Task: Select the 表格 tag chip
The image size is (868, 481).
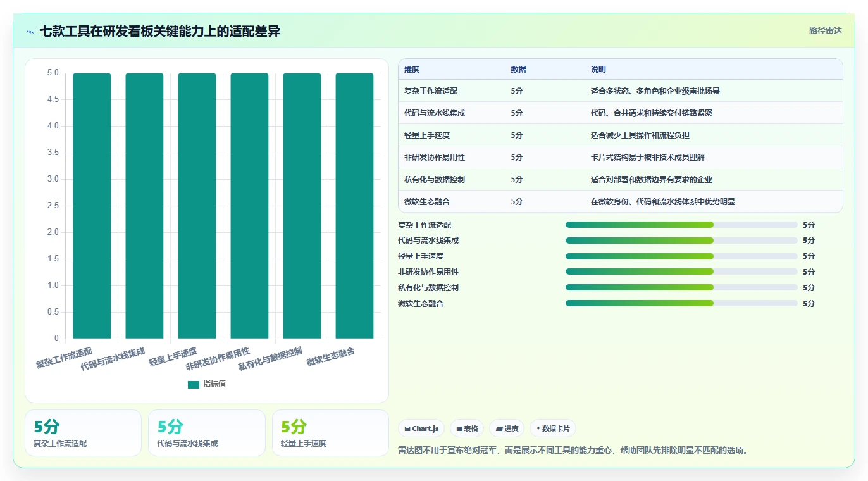Action: pyautogui.click(x=467, y=428)
